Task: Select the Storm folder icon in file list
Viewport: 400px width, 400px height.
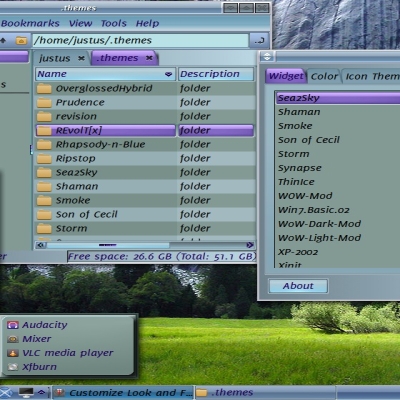Action: (x=44, y=229)
